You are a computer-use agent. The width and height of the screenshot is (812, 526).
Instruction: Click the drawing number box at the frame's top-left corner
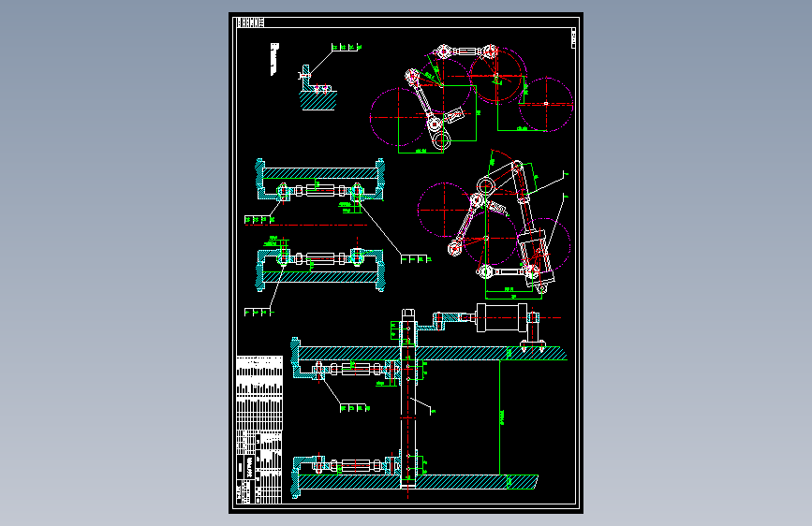(251, 22)
